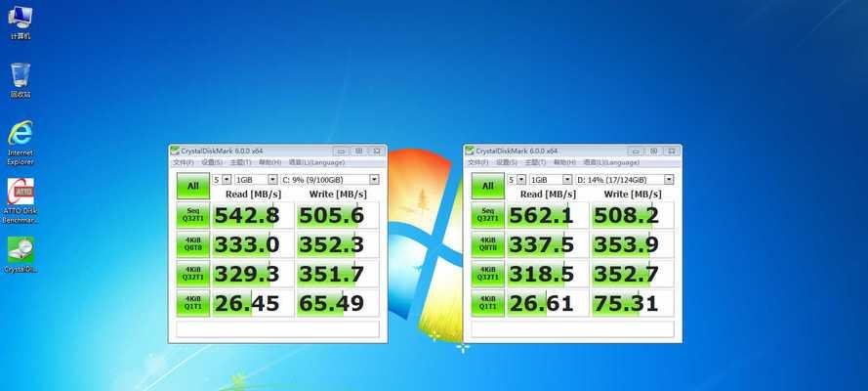Click the title-bar app icon of the D: CrystalDiskMark window
This screenshot has width=868, height=391.
tap(470, 151)
